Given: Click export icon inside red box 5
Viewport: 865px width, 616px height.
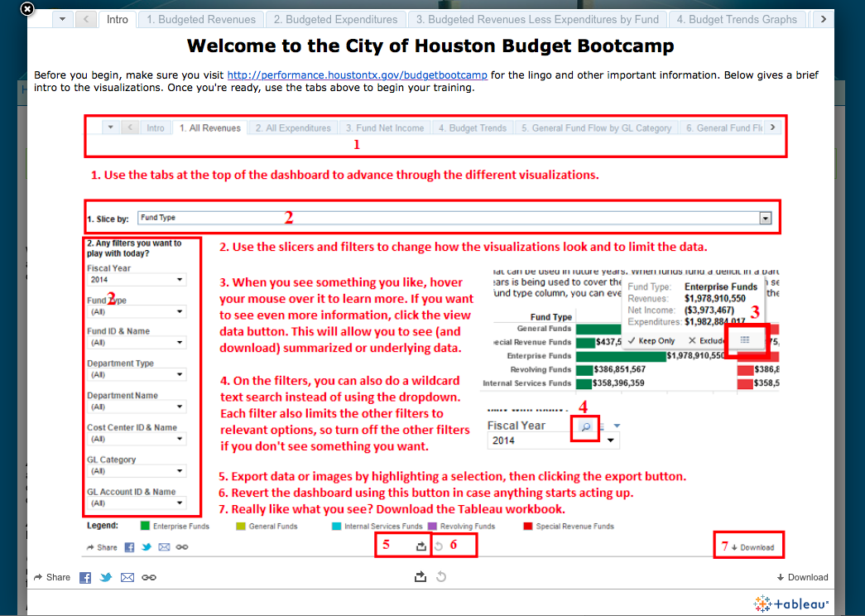Looking at the screenshot, I should click(x=421, y=546).
